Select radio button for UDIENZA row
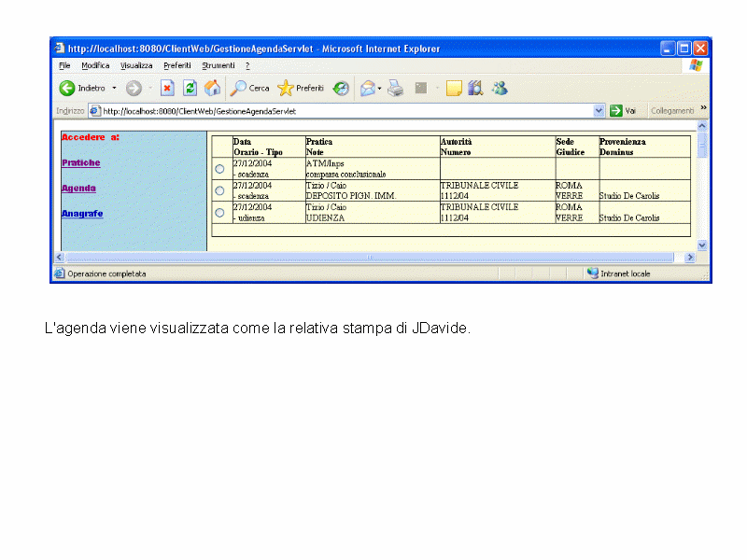 (219, 213)
